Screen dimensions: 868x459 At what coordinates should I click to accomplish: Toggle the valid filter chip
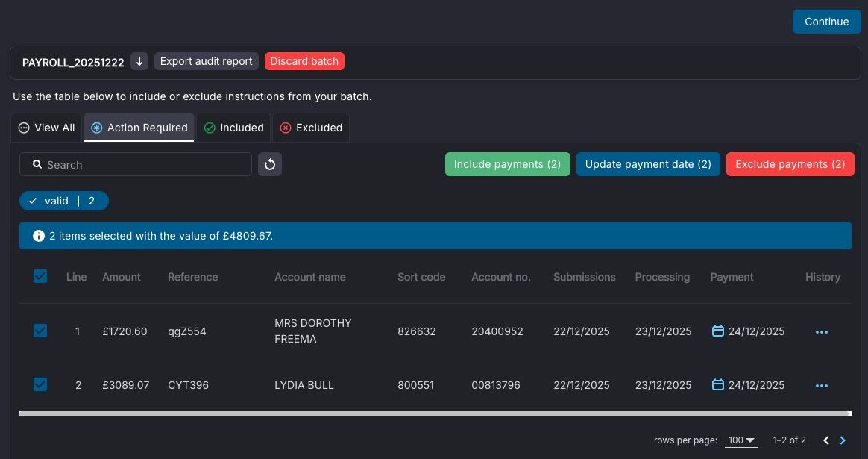63,201
